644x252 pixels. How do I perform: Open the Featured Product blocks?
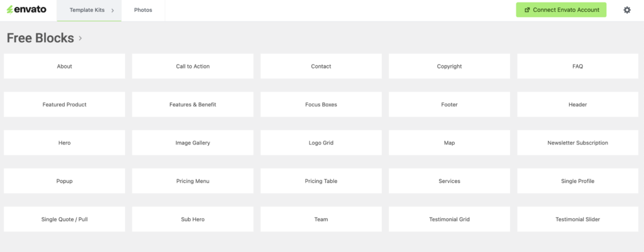pyautogui.click(x=65, y=105)
